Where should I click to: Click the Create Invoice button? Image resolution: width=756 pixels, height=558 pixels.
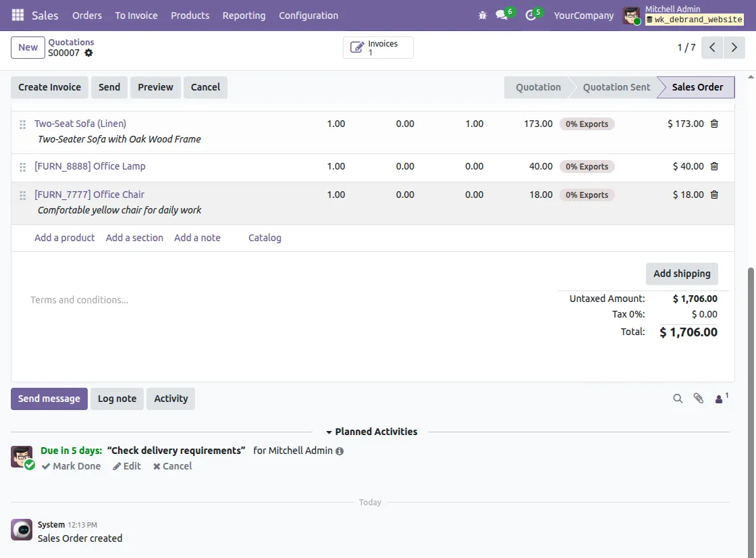coord(49,87)
